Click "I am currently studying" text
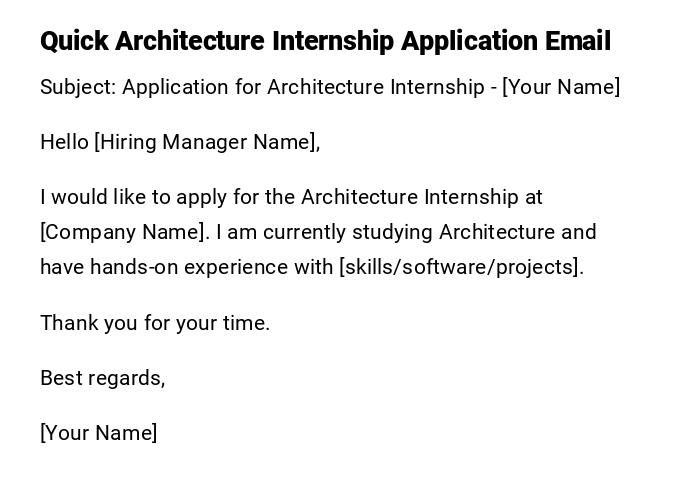700x495 pixels. (325, 232)
